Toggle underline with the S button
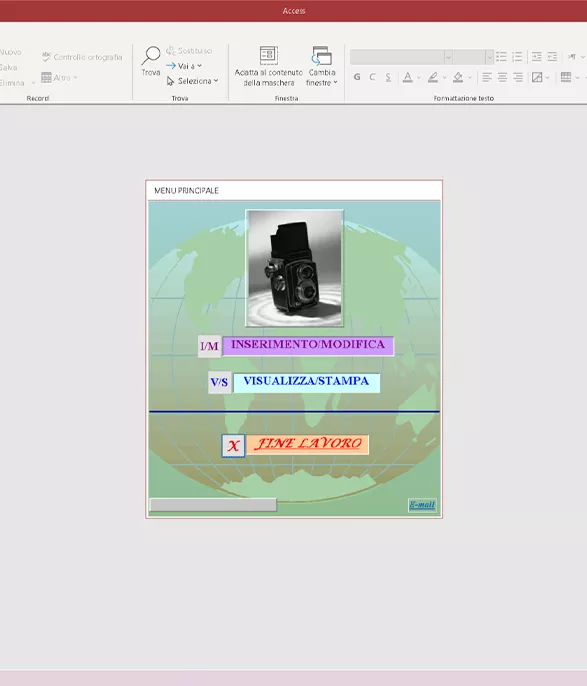The width and height of the screenshot is (587, 686). [x=388, y=77]
